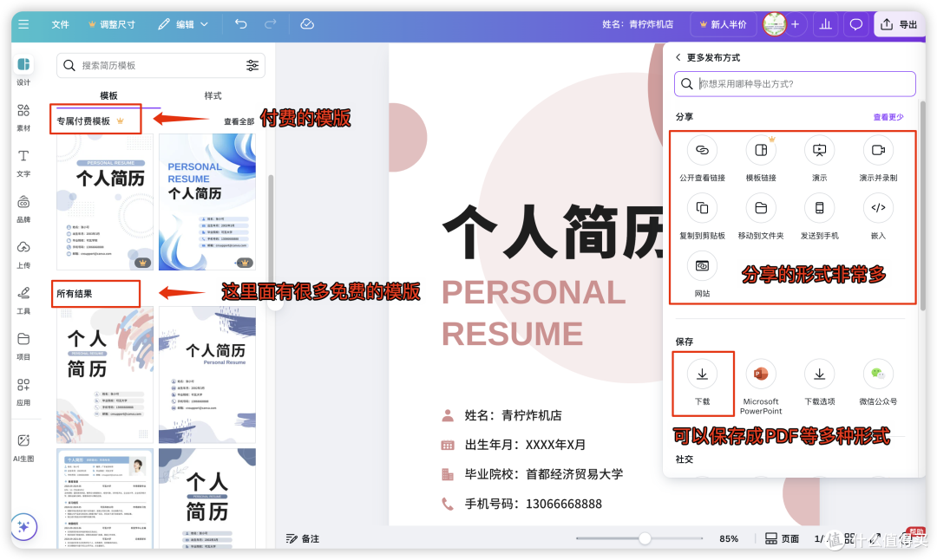937x560 pixels.
Task: Select the gray PERSONAL RESUME paid template
Action: (x=105, y=202)
